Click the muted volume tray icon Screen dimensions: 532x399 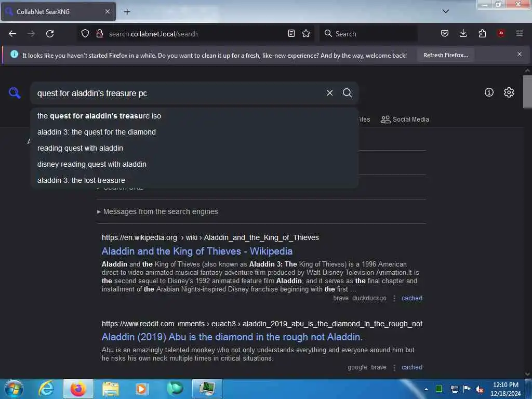(480, 389)
